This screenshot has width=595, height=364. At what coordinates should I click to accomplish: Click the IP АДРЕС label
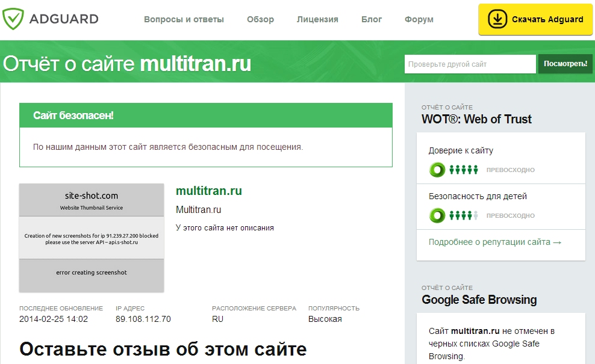(x=129, y=308)
